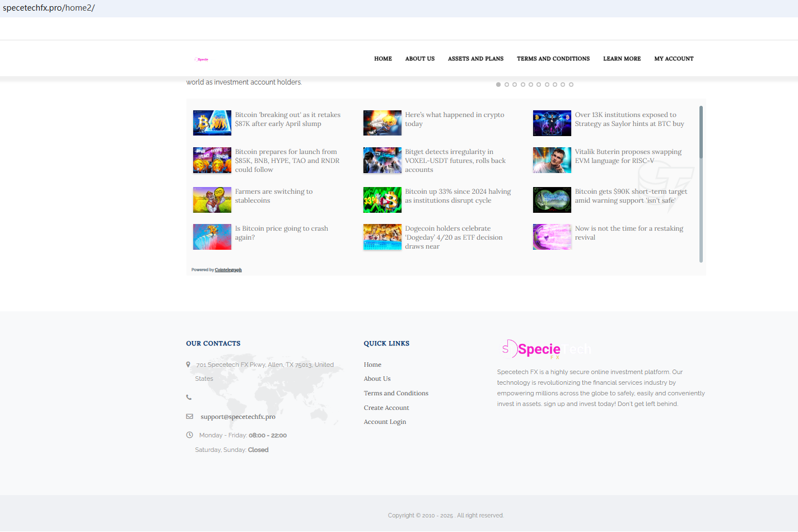
Task: Email support@specetechfx.pro
Action: click(x=238, y=417)
